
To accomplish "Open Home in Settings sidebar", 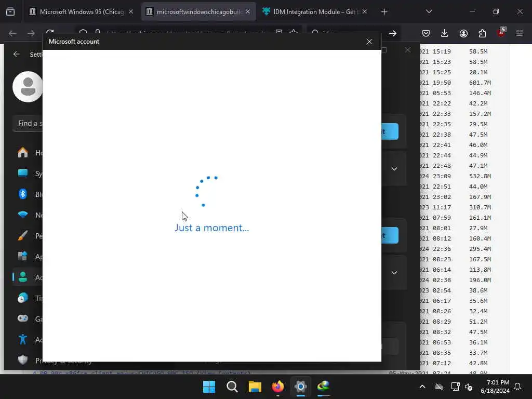I will [x=28, y=153].
